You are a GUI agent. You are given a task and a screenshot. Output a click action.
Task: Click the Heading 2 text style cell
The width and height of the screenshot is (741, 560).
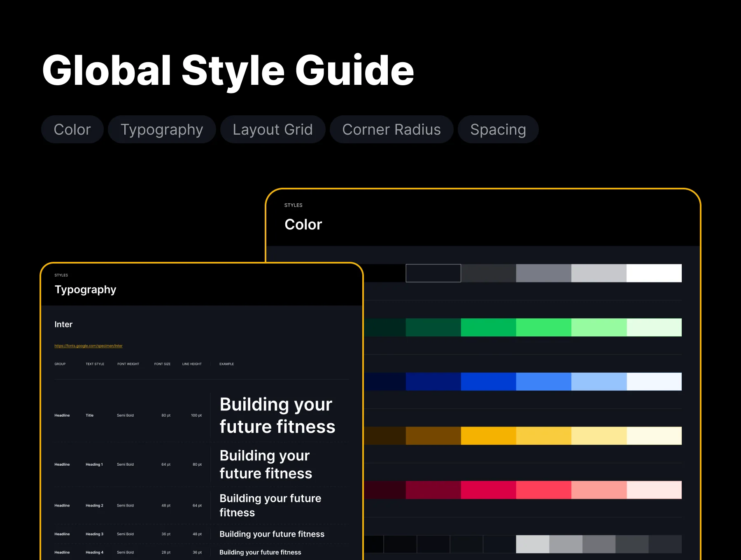(x=95, y=506)
